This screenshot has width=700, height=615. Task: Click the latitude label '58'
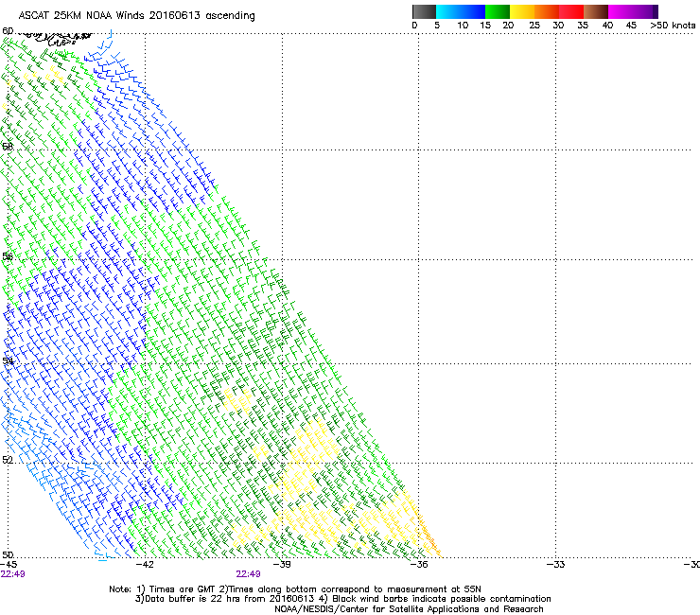coord(8,147)
